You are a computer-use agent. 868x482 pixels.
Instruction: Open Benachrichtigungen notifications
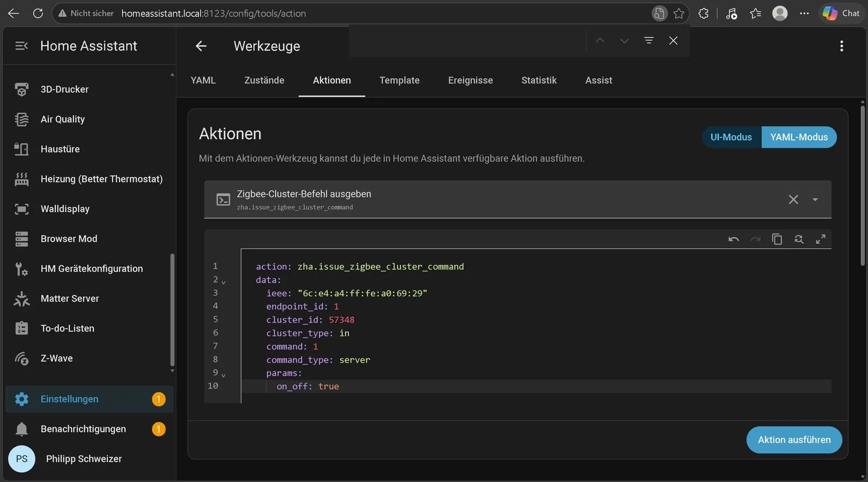click(90, 429)
